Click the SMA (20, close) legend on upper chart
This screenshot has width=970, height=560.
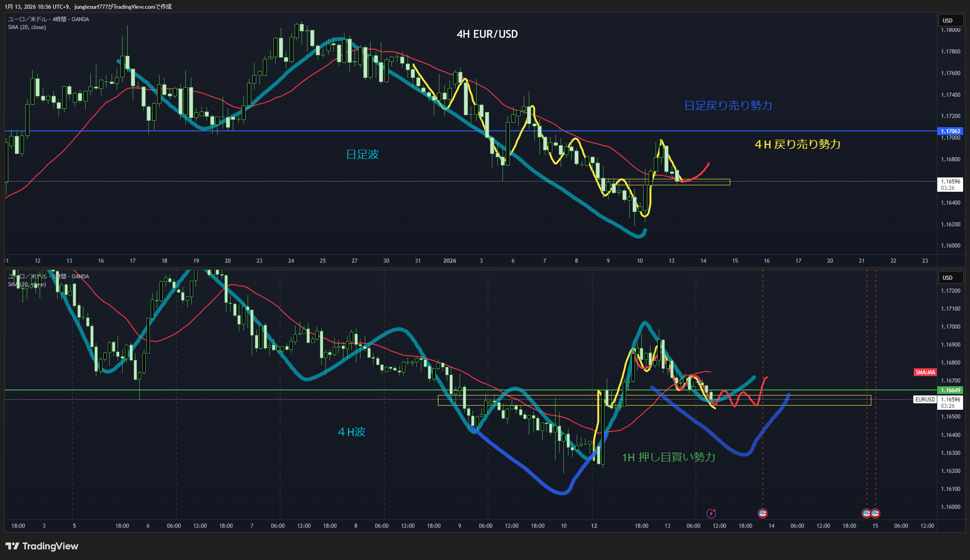click(x=27, y=27)
